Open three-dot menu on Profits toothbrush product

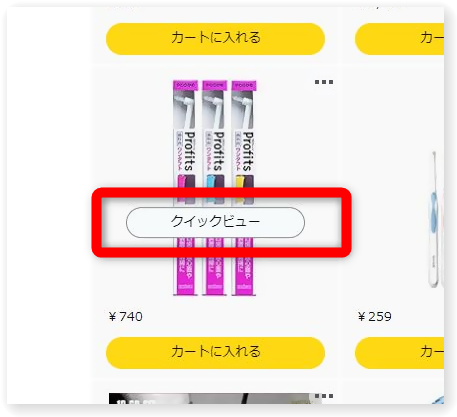(324, 82)
